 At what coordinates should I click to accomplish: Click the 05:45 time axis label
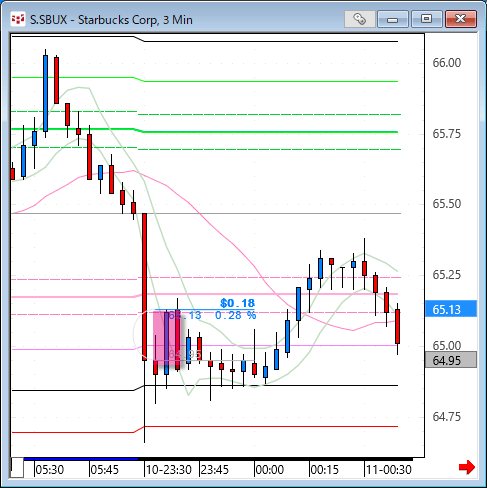pyautogui.click(x=105, y=470)
